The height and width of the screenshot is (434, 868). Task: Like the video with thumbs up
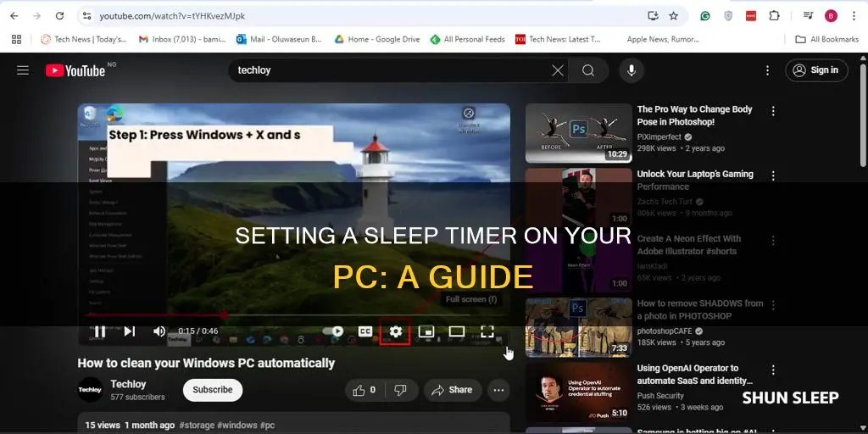364,390
